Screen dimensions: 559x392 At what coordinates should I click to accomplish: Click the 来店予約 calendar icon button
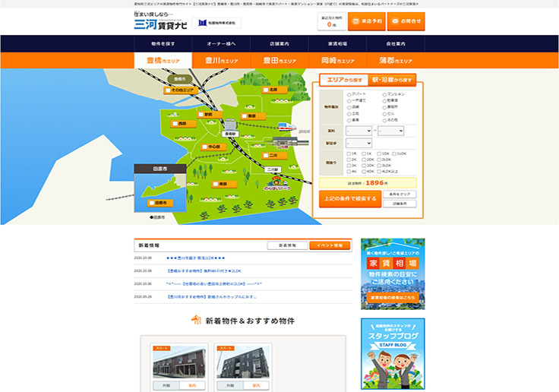point(366,21)
